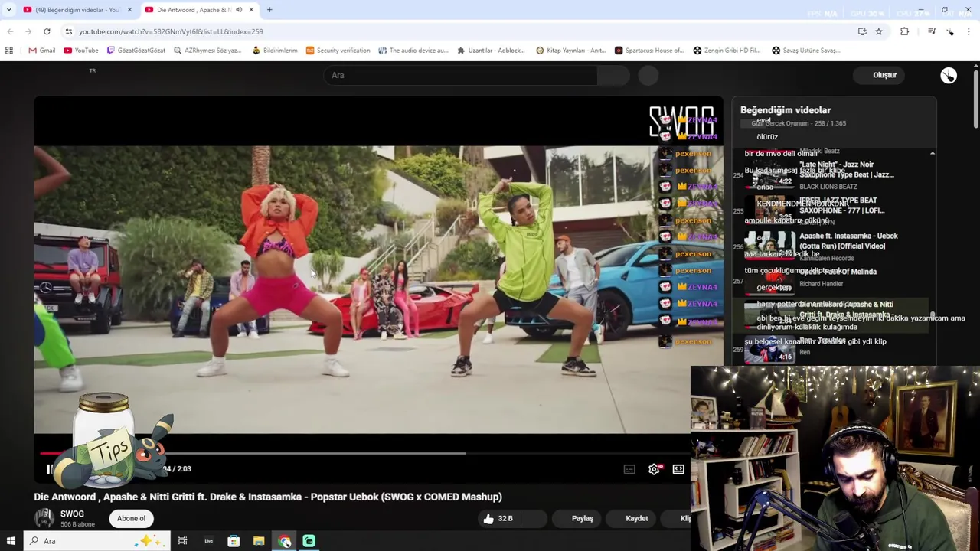Toggle subtitles/captions button on player
Image resolution: width=980 pixels, height=551 pixels.
point(629,469)
